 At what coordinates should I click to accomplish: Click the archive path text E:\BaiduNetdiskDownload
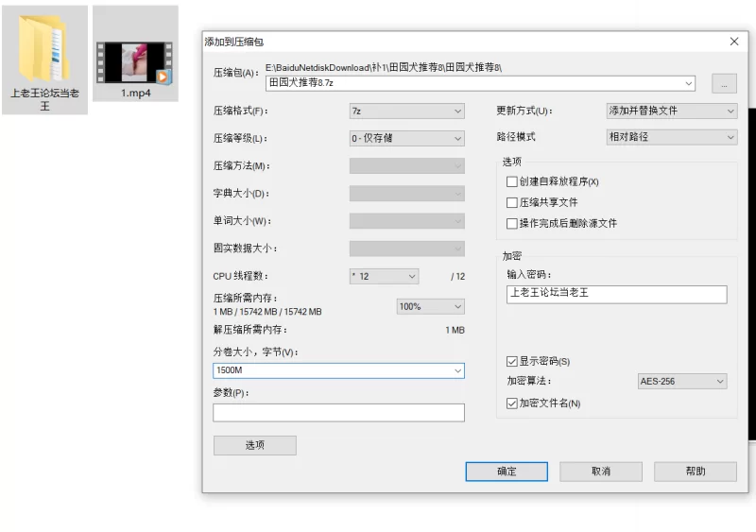[384, 67]
